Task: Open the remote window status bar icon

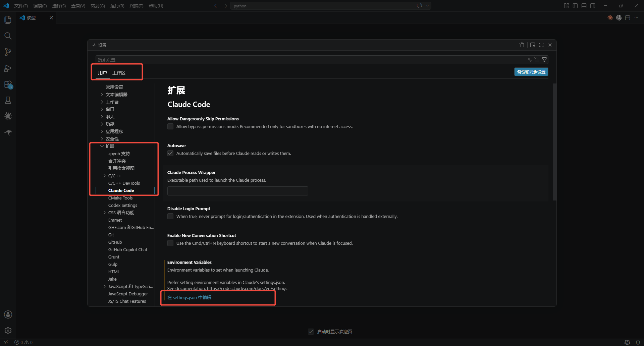Action: point(6,342)
